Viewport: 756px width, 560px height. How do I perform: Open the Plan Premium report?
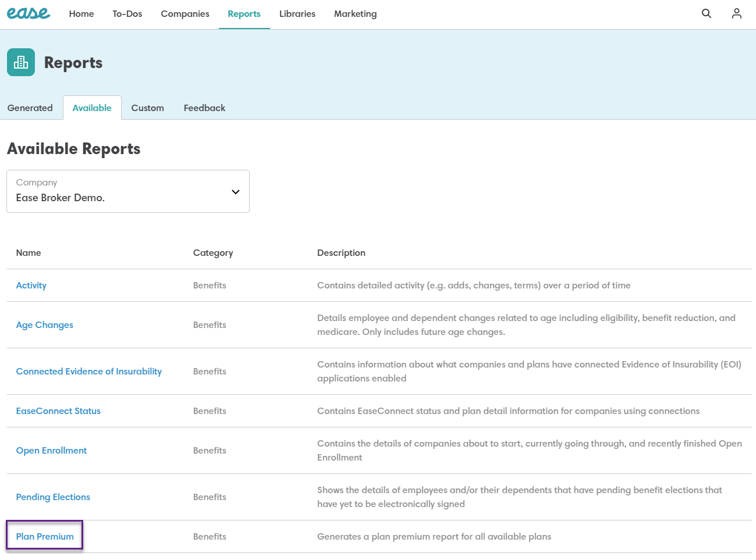tap(45, 537)
